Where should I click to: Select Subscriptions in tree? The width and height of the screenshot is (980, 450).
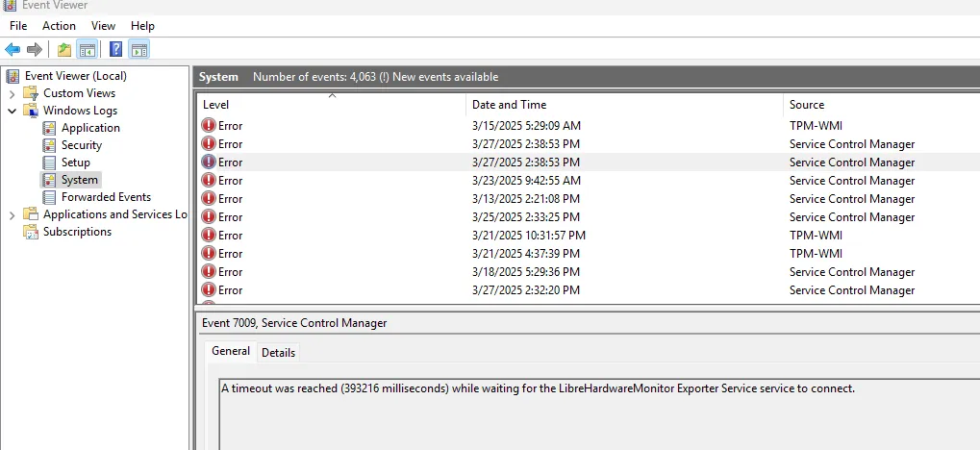click(x=77, y=232)
